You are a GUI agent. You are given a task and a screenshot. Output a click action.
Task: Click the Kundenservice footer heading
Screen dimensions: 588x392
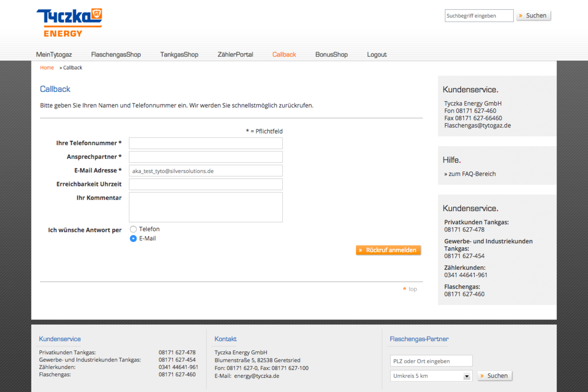(x=60, y=339)
